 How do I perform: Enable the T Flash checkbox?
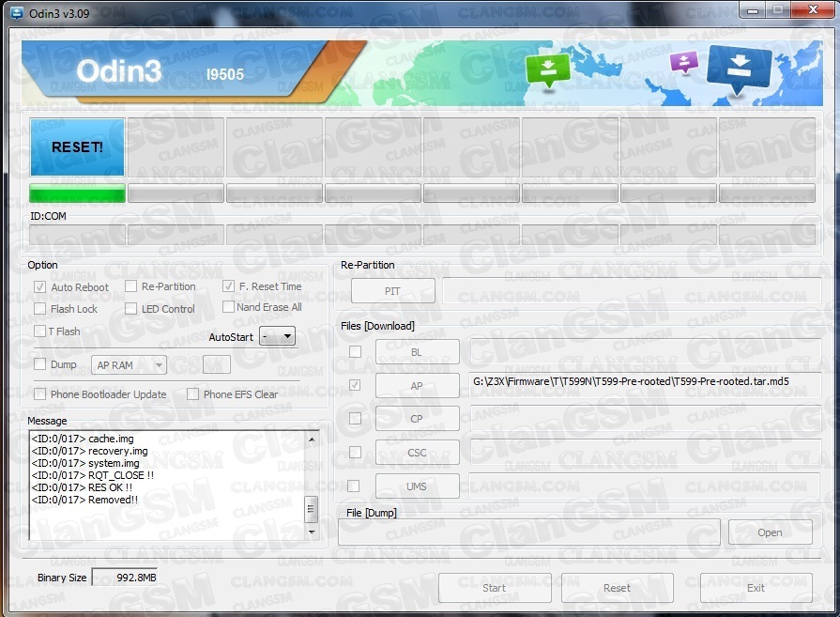pos(40,332)
